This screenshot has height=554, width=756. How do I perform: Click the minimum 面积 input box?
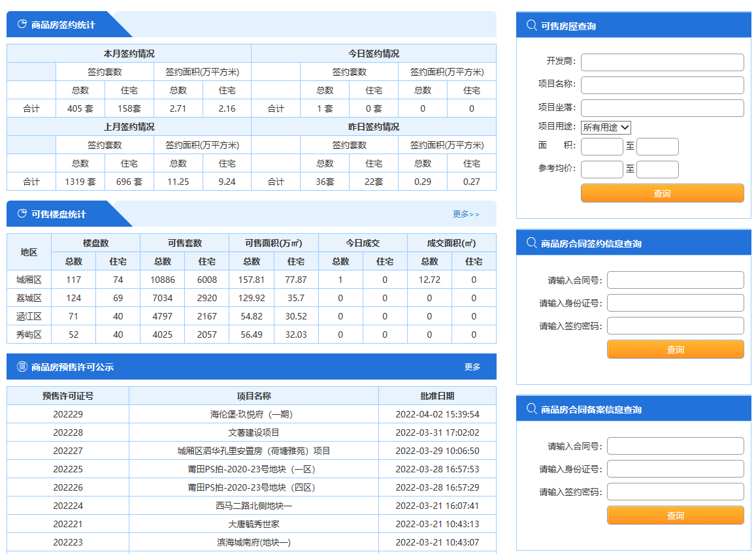(601, 147)
